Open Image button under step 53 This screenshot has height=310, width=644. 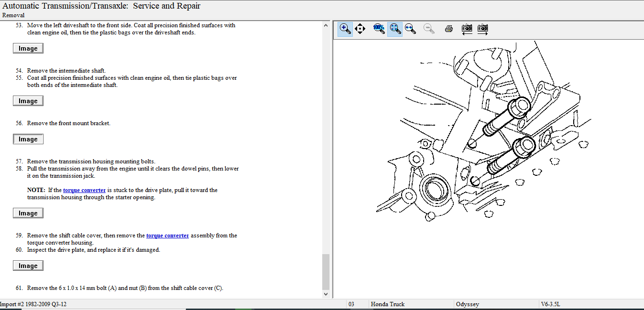(28, 48)
